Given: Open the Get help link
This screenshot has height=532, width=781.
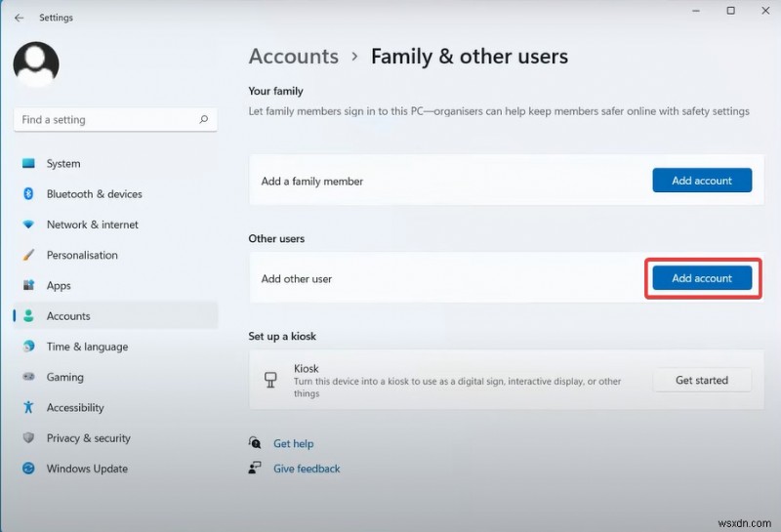Looking at the screenshot, I should pos(293,444).
